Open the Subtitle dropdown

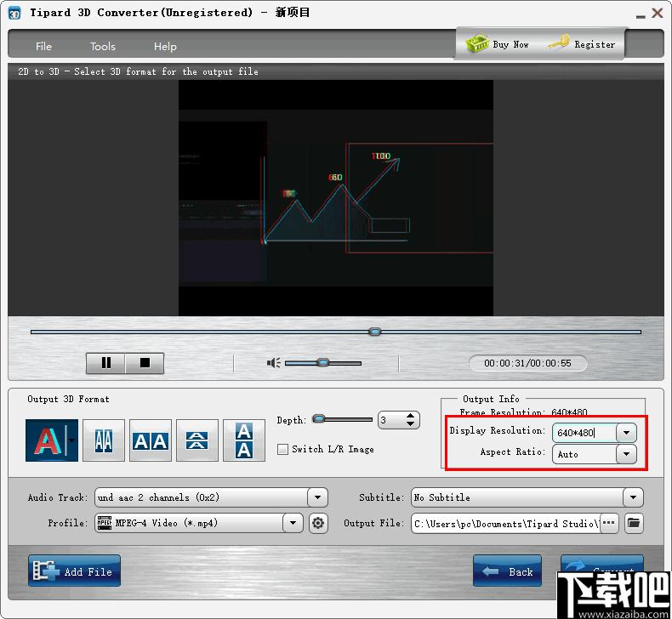[633, 497]
